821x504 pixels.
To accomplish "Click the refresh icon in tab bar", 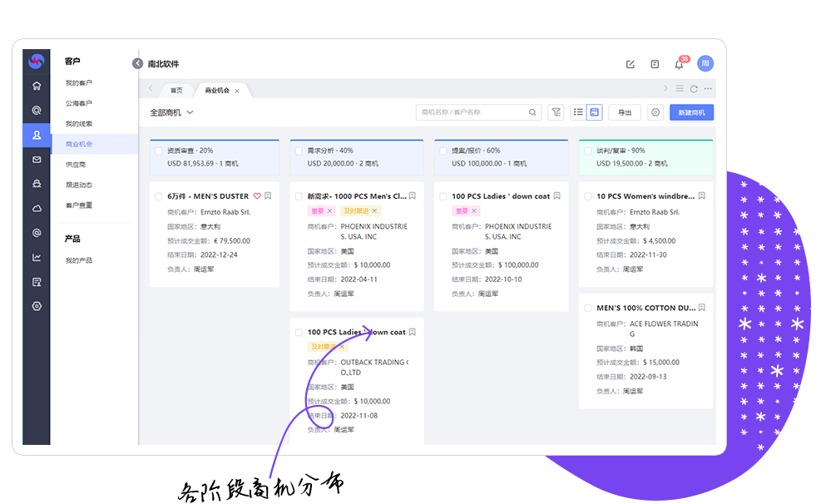I will pyautogui.click(x=694, y=89).
